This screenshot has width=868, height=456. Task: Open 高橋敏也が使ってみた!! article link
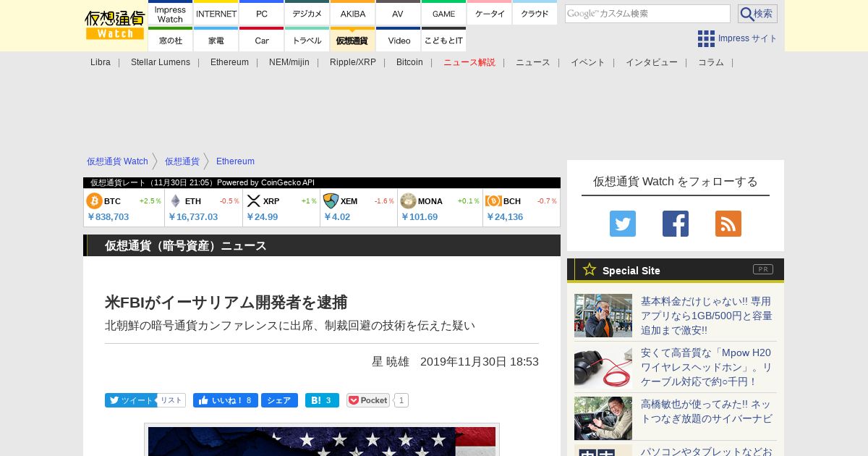706,411
